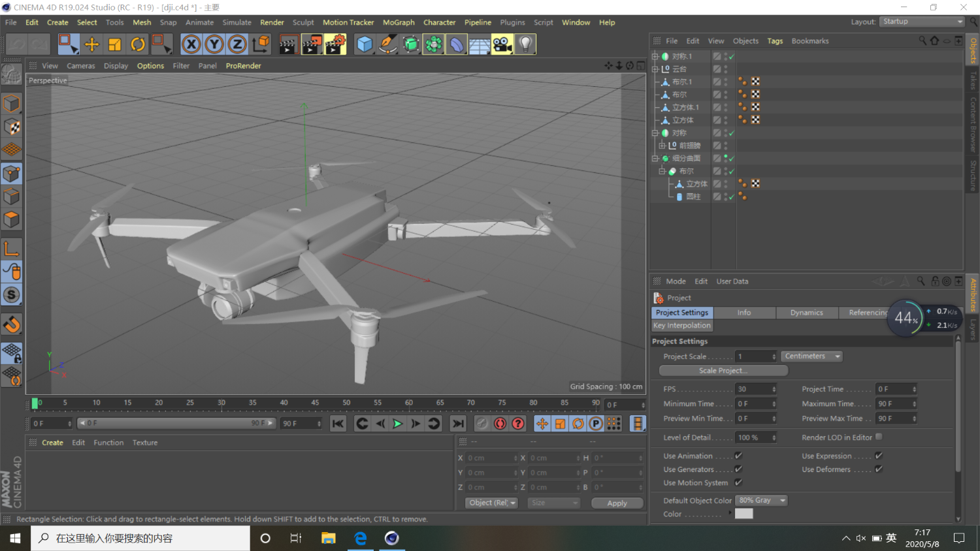980x551 pixels.
Task: Click Make Editable icon in left palette
Action: [x=11, y=74]
